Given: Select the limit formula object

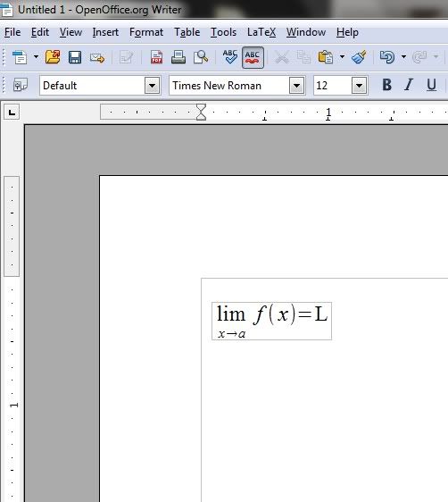Looking at the screenshot, I should coord(271,321).
